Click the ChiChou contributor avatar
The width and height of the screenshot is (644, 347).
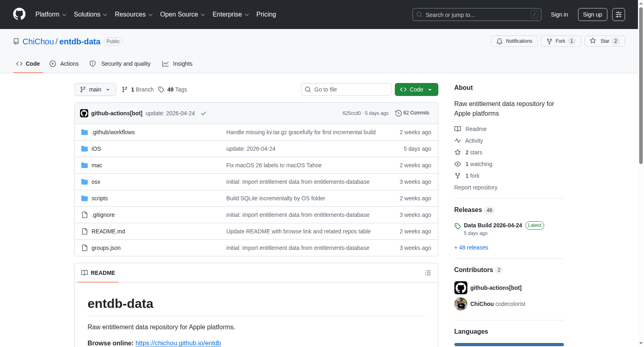(x=461, y=304)
